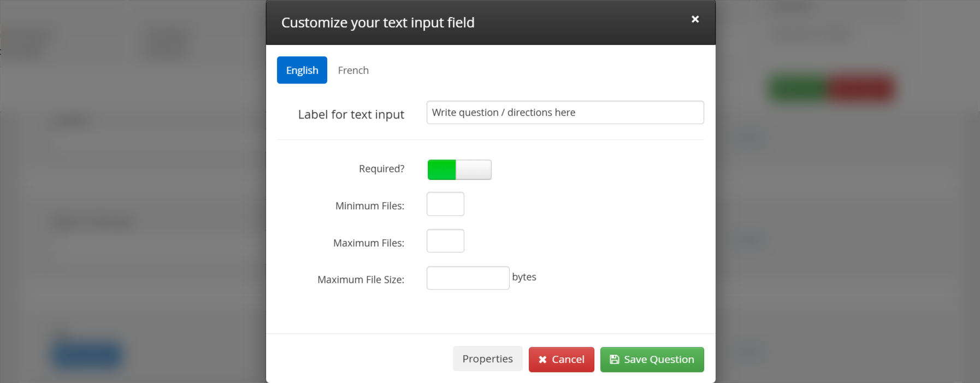Switch to the French language tab

coord(353,70)
